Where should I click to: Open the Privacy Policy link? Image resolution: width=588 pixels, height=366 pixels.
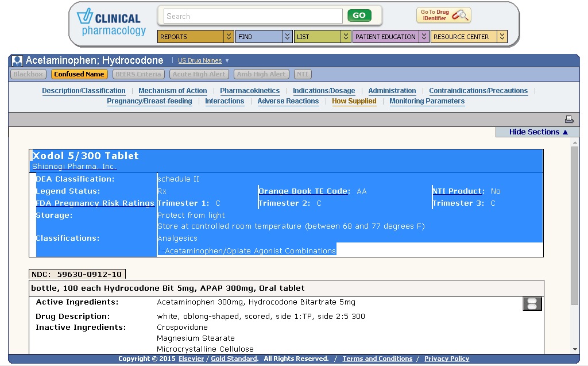[447, 359]
